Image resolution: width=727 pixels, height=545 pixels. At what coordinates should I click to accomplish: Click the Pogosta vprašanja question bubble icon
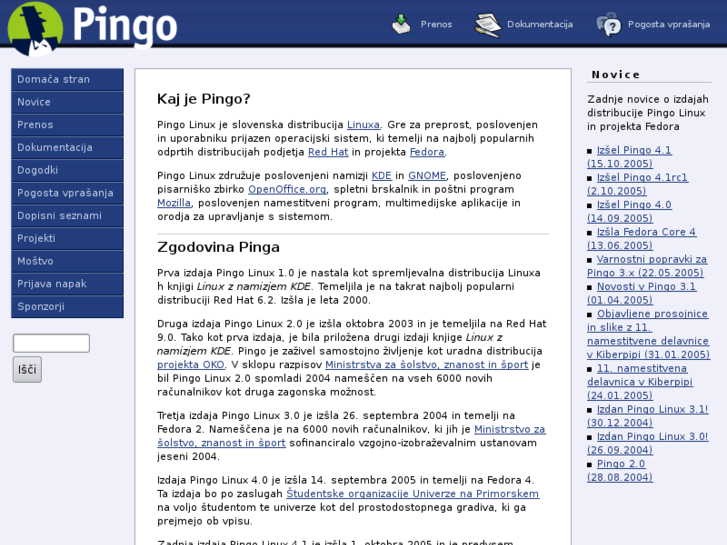(608, 25)
